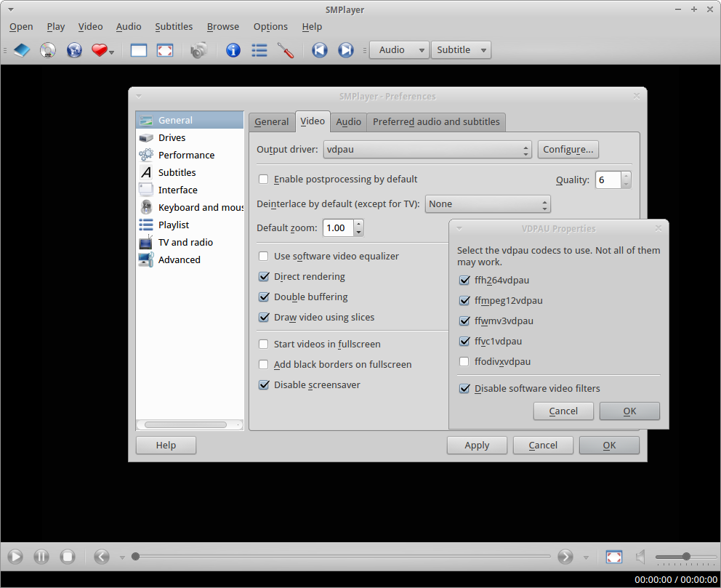The height and width of the screenshot is (588, 721).
Task: Click the Open file toolbar icon
Action: (x=22, y=50)
